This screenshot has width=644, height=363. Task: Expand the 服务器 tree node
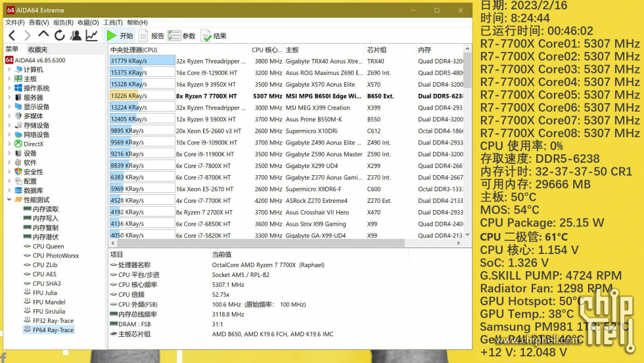pyautogui.click(x=9, y=97)
